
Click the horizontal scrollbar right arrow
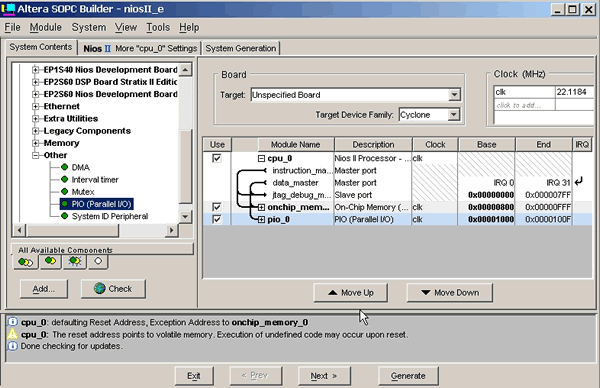[x=171, y=230]
